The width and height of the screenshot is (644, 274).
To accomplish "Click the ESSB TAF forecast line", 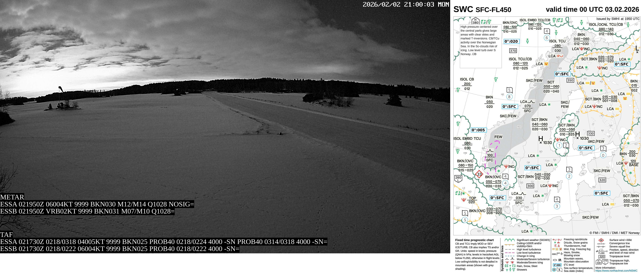I will 119,249.
